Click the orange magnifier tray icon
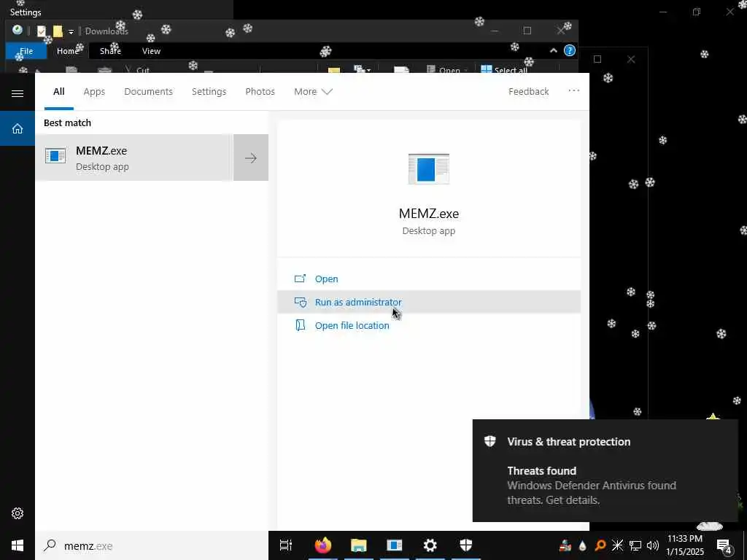 coord(600,545)
